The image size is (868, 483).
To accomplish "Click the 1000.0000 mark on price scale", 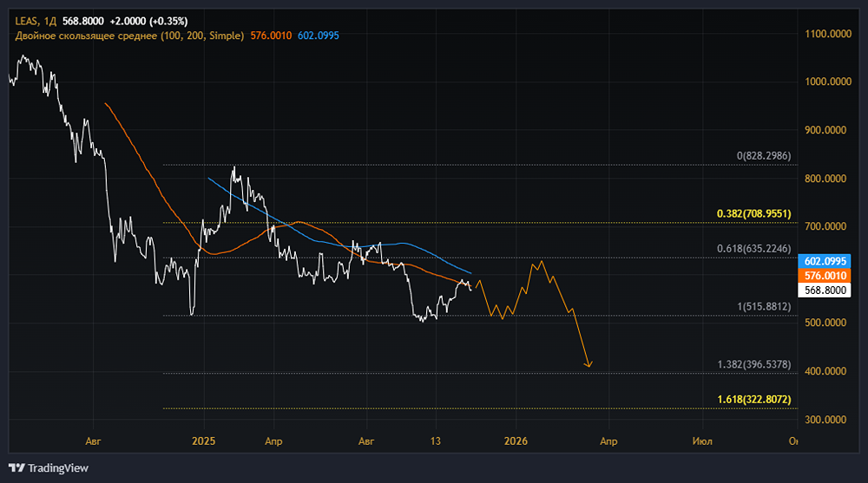I will [x=828, y=82].
